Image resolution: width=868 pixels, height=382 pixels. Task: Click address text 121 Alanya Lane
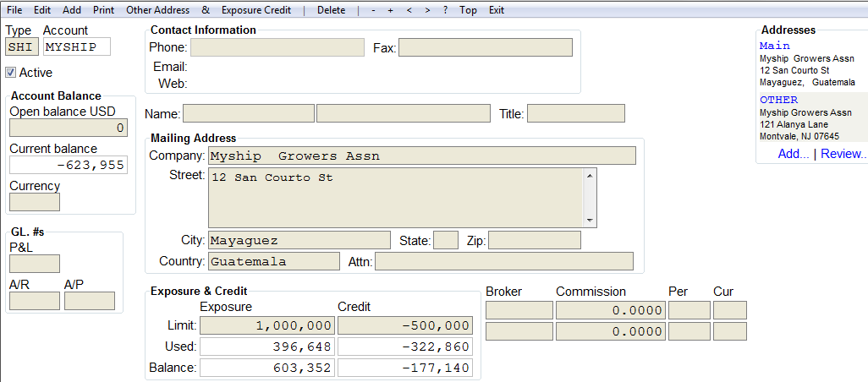(x=792, y=124)
